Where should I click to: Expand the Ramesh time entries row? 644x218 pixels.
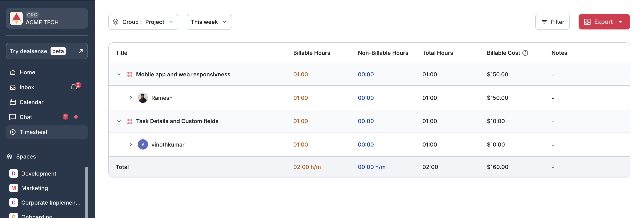pos(131,98)
